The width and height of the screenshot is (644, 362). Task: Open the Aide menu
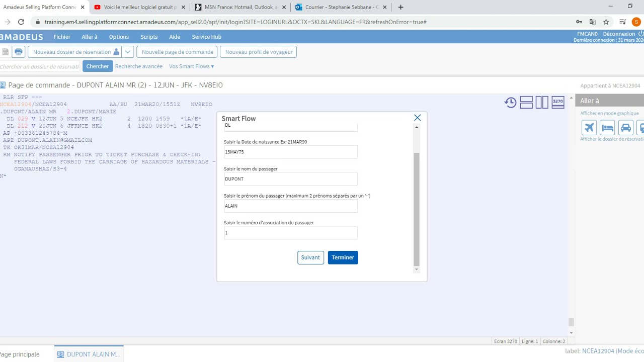[175, 37]
